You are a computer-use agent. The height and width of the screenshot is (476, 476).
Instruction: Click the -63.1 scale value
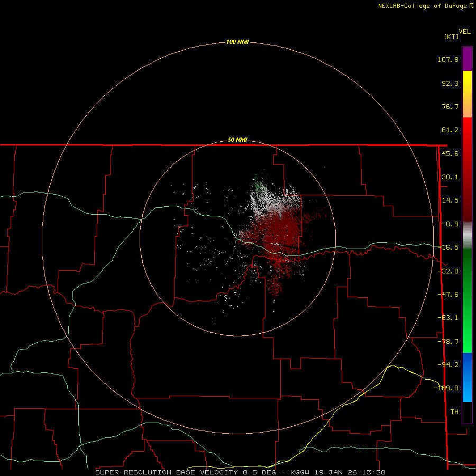(448, 318)
